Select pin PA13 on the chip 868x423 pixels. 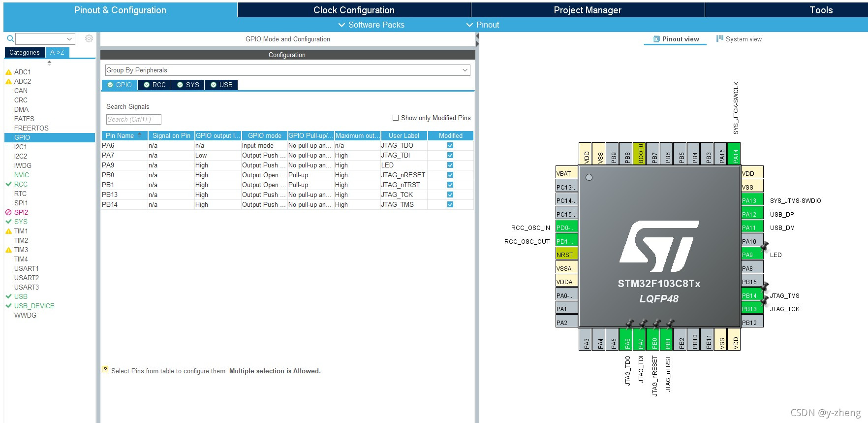click(752, 200)
